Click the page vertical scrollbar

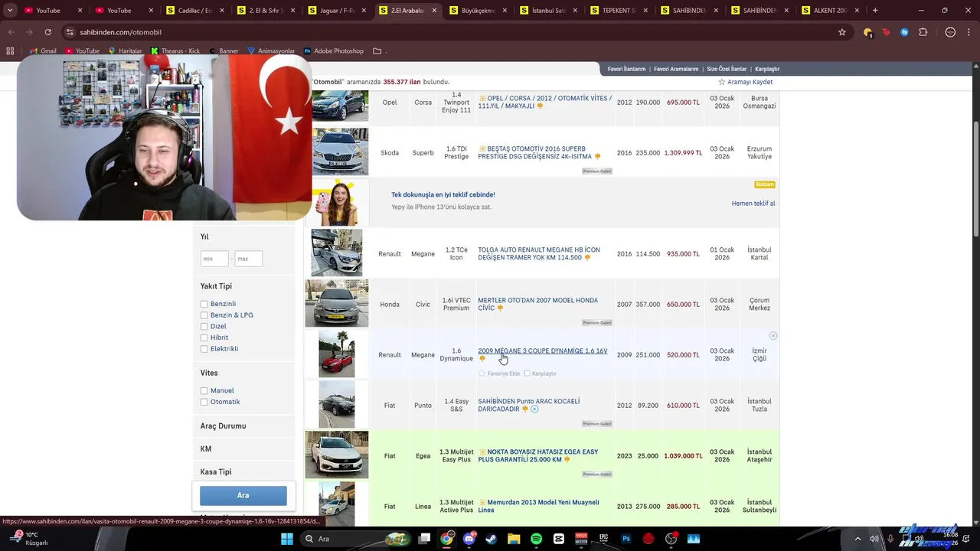(975, 180)
